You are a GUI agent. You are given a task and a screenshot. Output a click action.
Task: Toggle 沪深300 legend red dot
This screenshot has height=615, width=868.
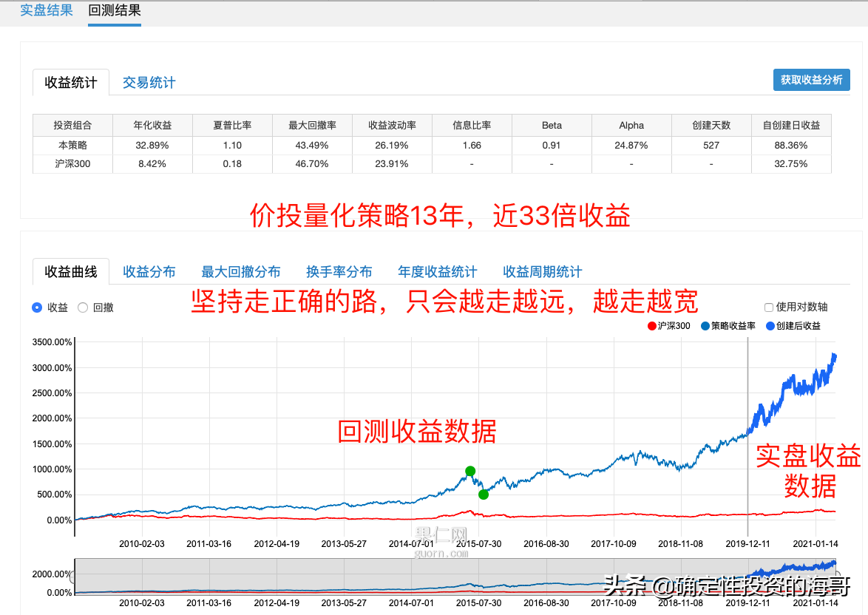(x=652, y=326)
